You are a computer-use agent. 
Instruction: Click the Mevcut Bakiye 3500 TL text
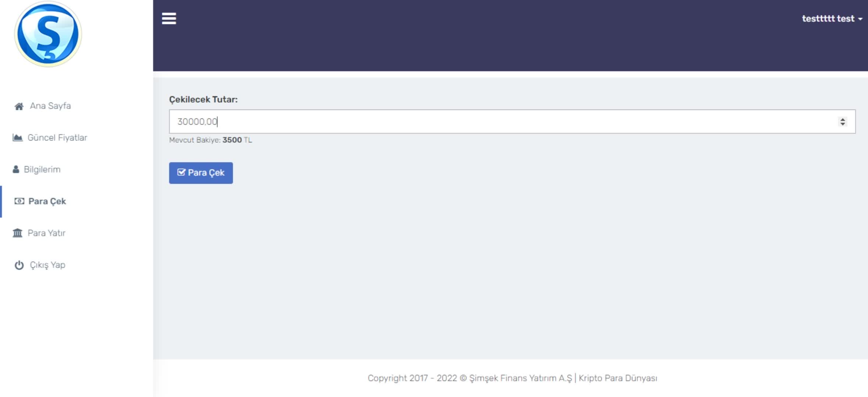pyautogui.click(x=211, y=140)
